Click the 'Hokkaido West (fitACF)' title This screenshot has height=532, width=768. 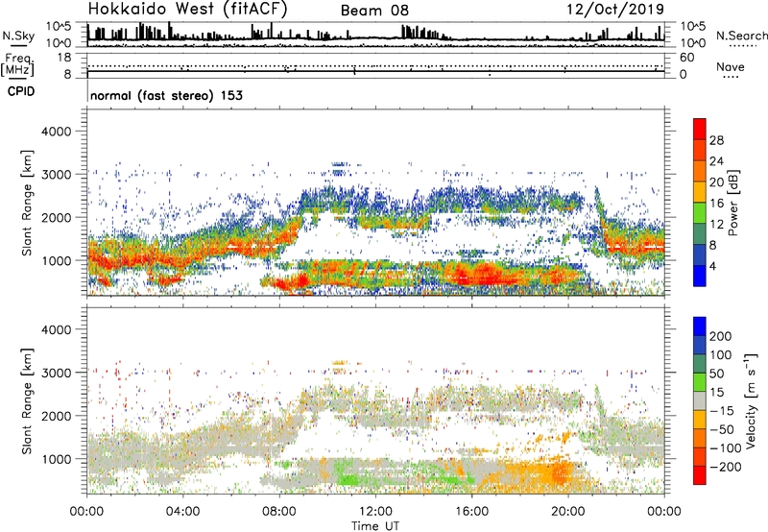(x=187, y=9)
